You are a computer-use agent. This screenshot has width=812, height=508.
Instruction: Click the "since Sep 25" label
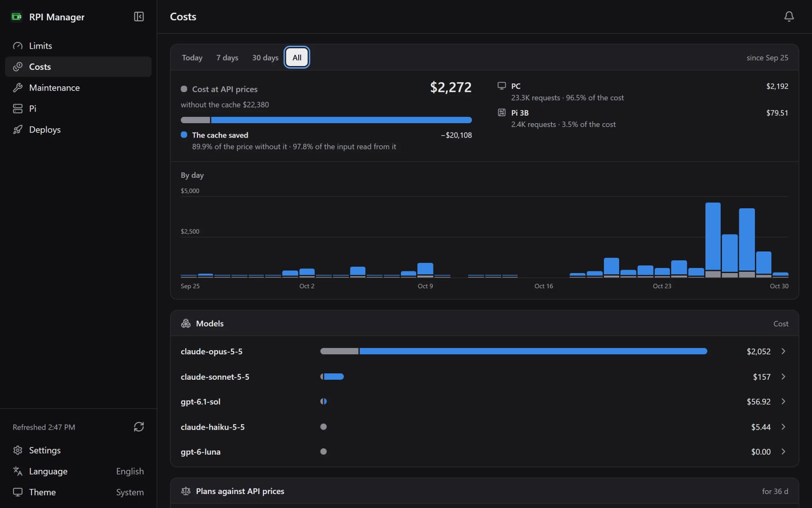pos(767,58)
